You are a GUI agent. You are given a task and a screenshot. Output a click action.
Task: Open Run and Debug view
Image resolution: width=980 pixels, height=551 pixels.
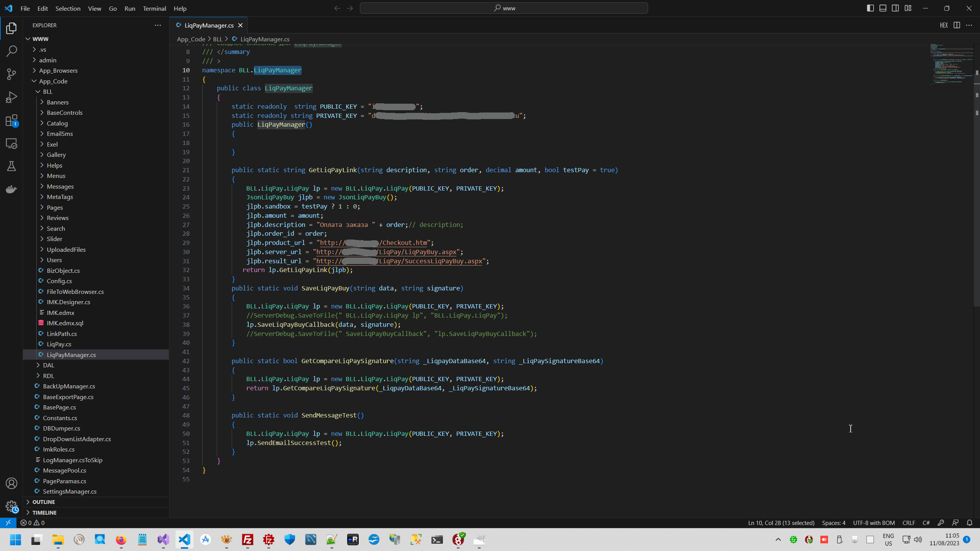[x=11, y=97]
